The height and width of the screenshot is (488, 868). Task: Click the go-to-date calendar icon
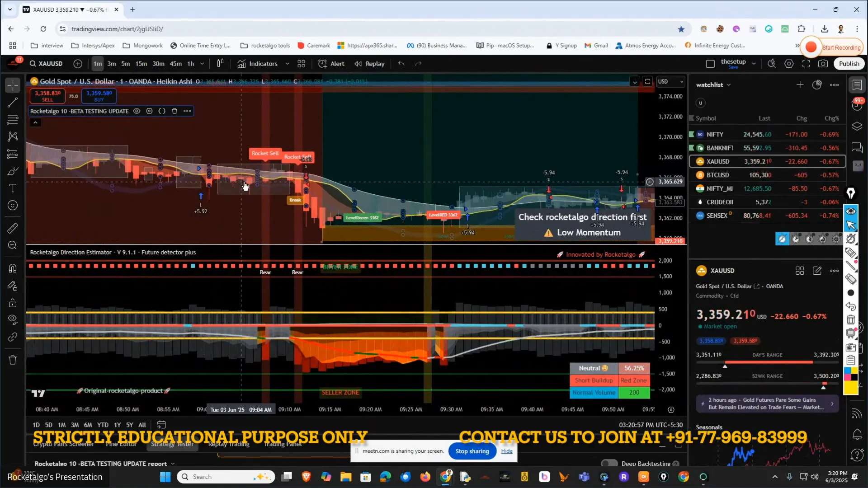click(x=161, y=425)
